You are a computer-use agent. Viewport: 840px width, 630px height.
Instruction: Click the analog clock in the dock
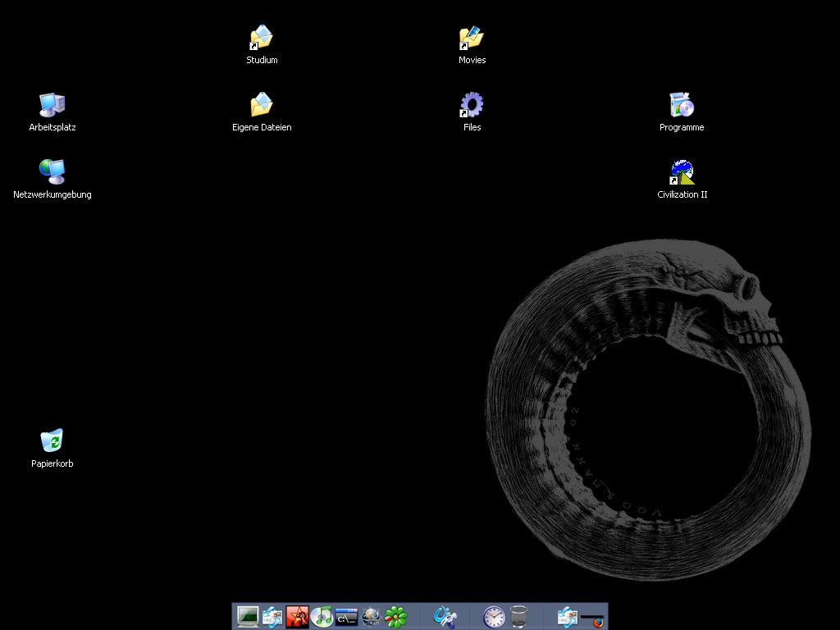pyautogui.click(x=494, y=617)
